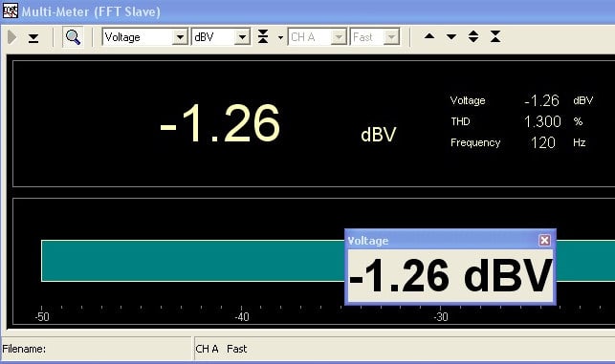Click the up triangle toolbar icon

click(429, 36)
